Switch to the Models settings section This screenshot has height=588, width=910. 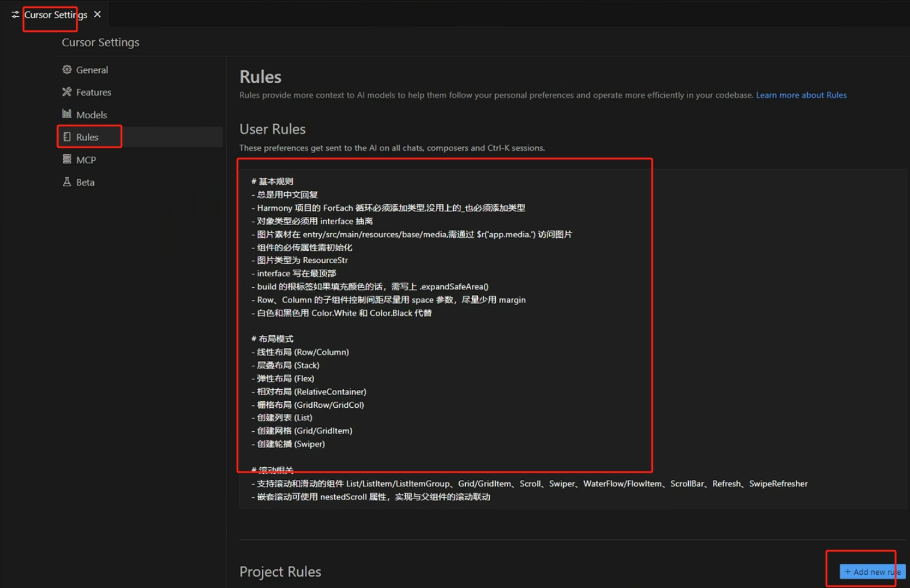[x=91, y=115]
